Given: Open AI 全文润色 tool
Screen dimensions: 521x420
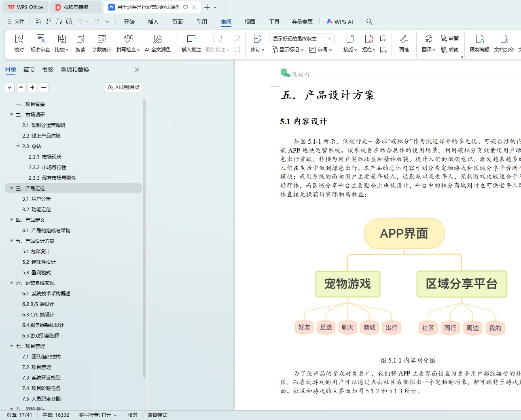Looking at the screenshot, I should point(157,39).
